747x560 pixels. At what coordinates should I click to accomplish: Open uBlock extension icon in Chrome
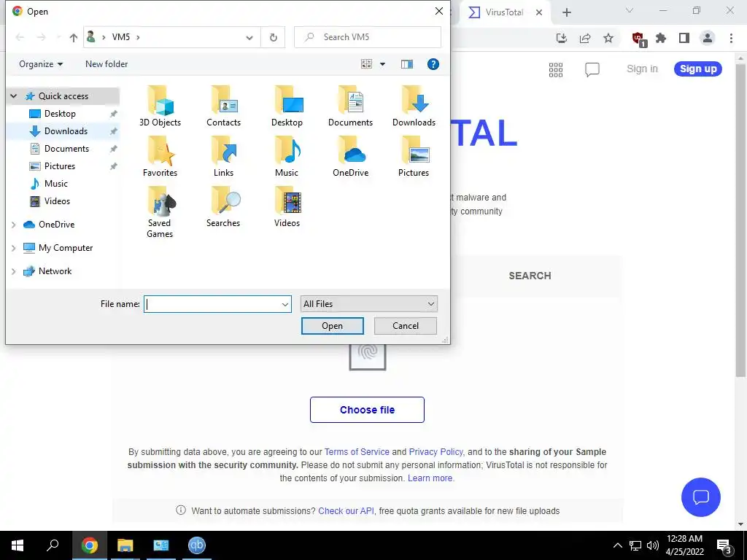tap(638, 39)
